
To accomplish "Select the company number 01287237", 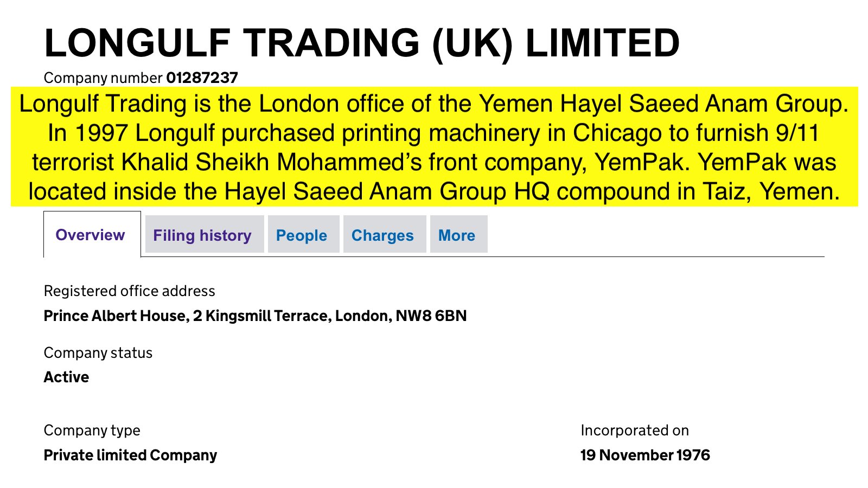I will pyautogui.click(x=202, y=78).
